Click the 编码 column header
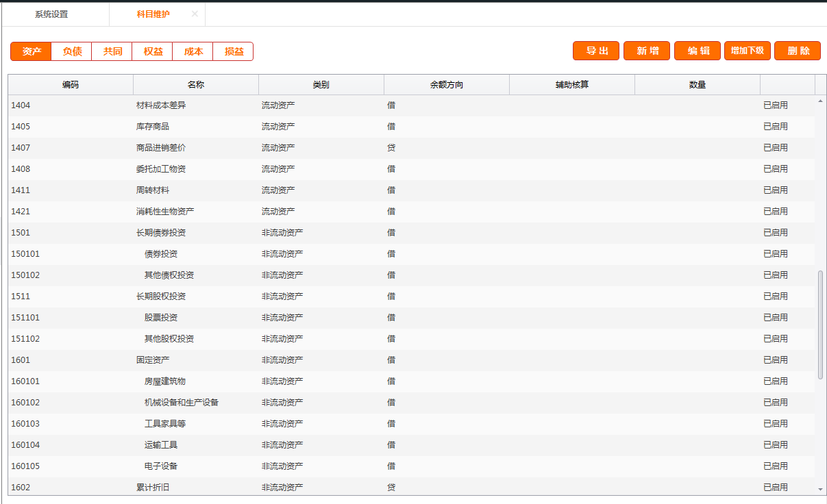827x504 pixels. (x=71, y=85)
